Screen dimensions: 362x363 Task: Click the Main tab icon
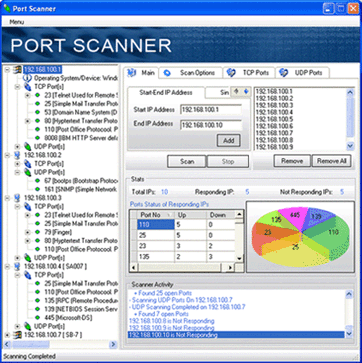(x=132, y=73)
